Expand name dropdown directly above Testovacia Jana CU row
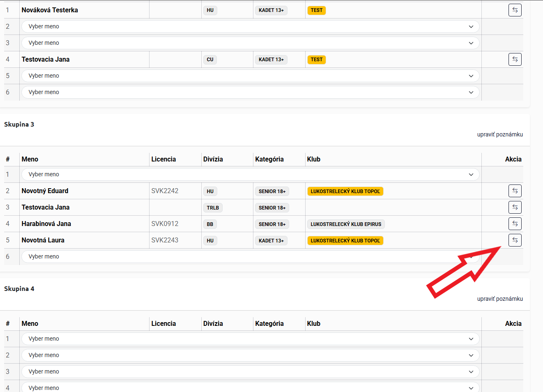Image resolution: width=543 pixels, height=392 pixels. 250,43
